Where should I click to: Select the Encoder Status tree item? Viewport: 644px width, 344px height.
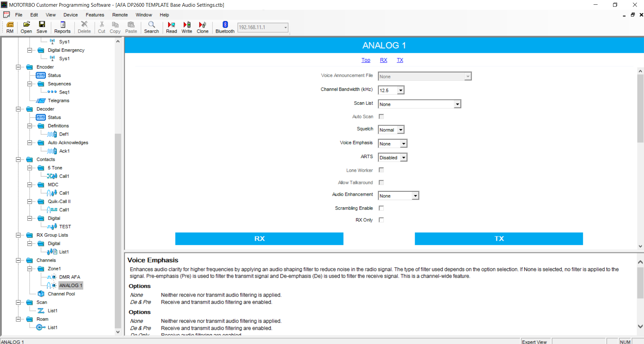(x=54, y=75)
